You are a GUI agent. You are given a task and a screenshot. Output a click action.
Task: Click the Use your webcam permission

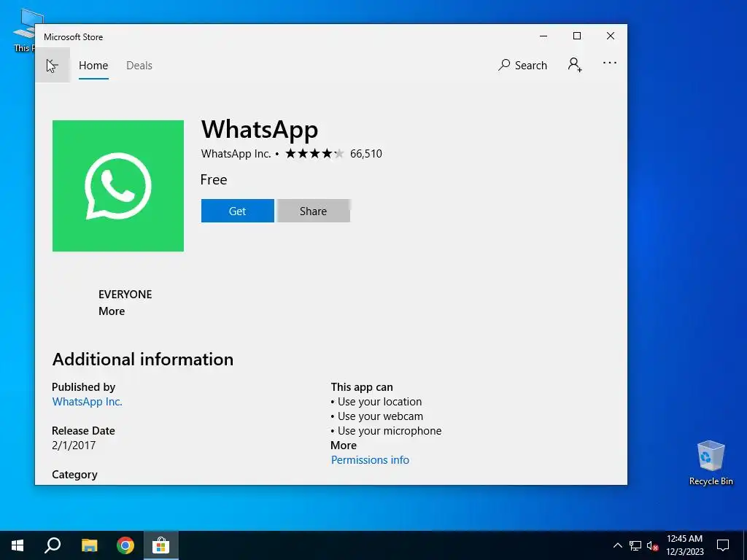(379, 416)
